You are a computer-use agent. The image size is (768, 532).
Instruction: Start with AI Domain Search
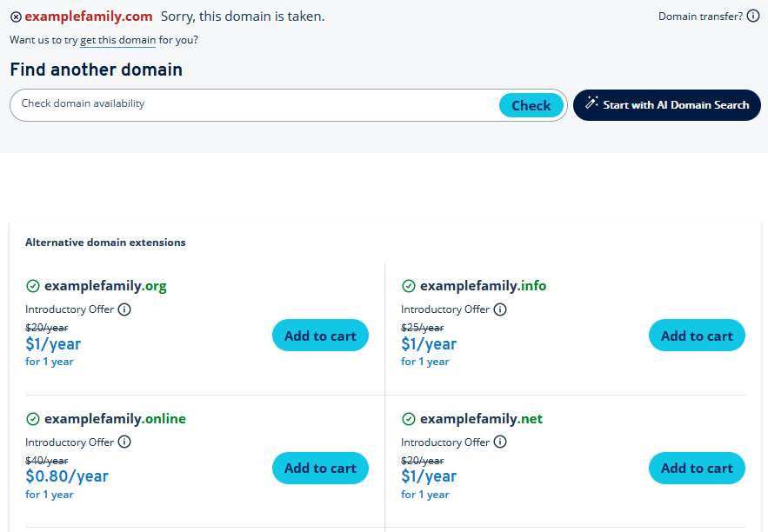click(675, 105)
